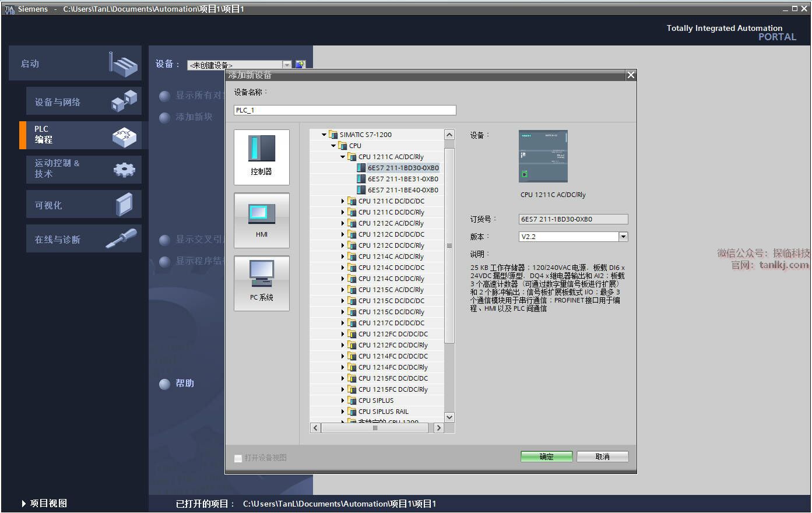Select 6ES7 211-1BE40-0XB0 in the tree

click(403, 190)
